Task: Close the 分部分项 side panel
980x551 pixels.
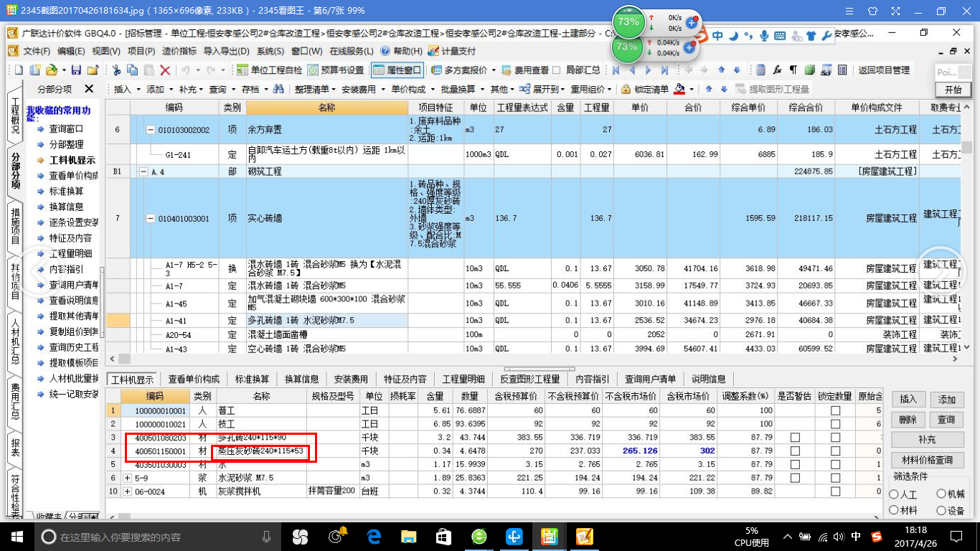Action: pos(89,88)
